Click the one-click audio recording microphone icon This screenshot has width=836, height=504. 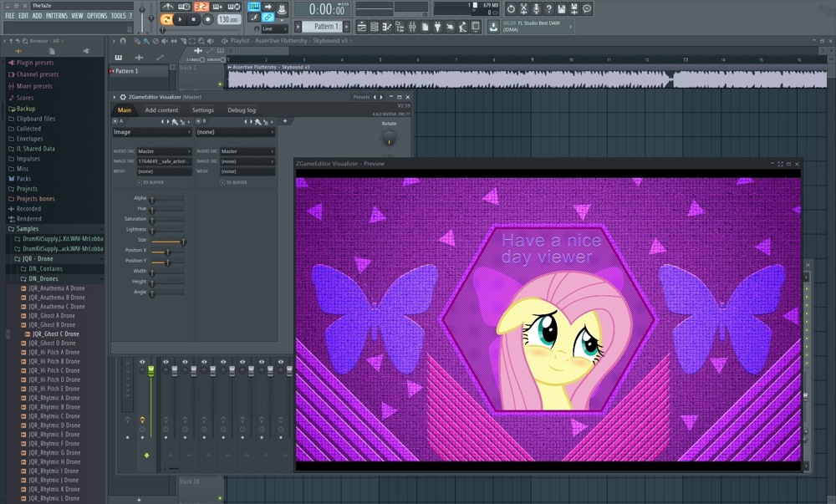(536, 9)
